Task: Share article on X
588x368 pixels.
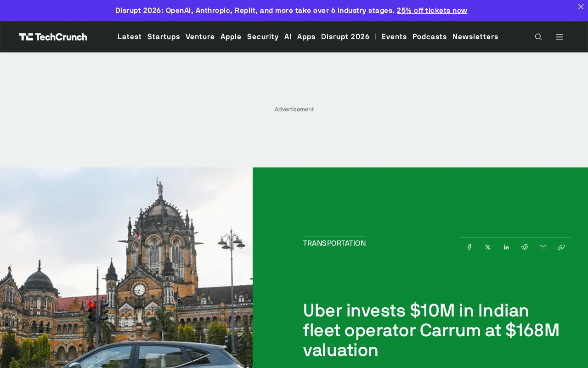Action: (x=488, y=247)
